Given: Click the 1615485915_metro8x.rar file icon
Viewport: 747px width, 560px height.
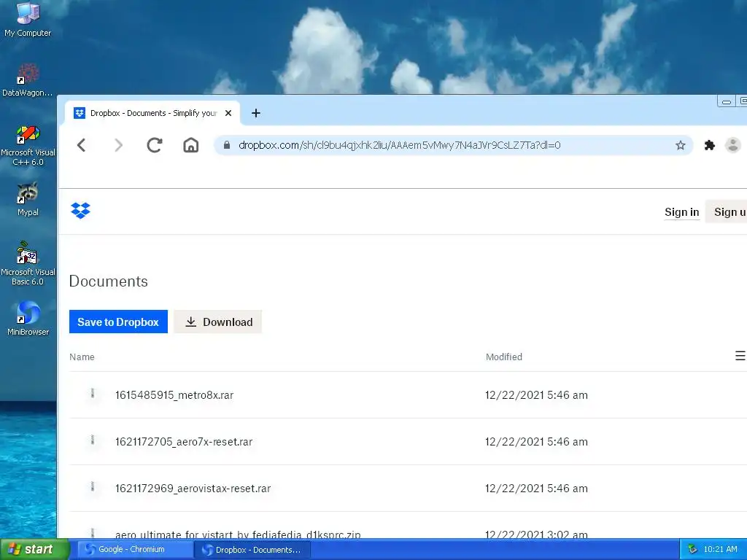Looking at the screenshot, I should pyautogui.click(x=93, y=394).
